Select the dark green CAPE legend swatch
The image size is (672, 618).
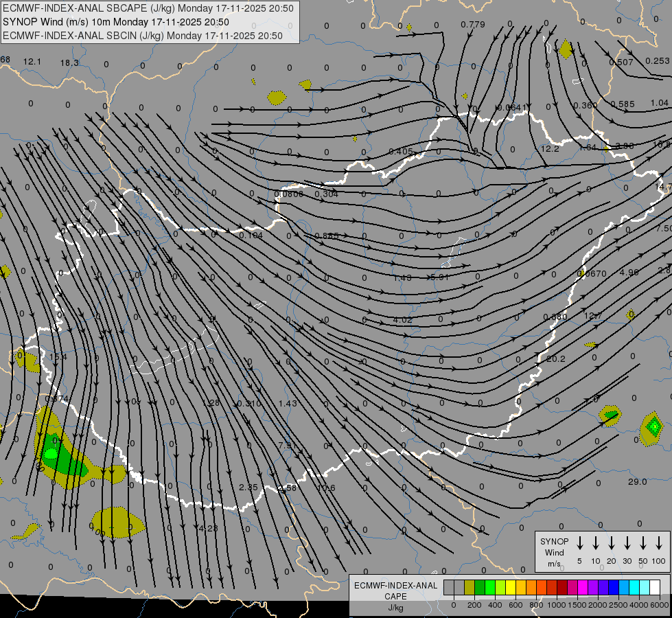coord(480,588)
